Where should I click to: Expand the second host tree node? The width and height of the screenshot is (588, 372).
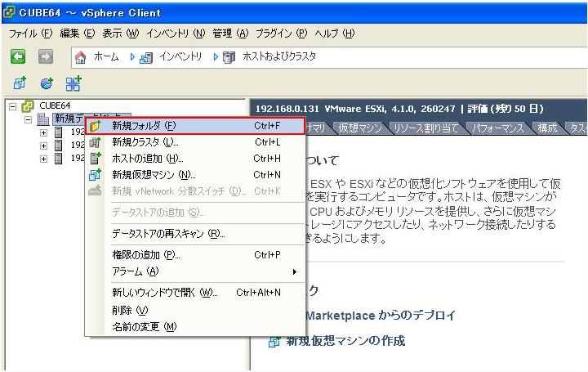tap(43, 146)
